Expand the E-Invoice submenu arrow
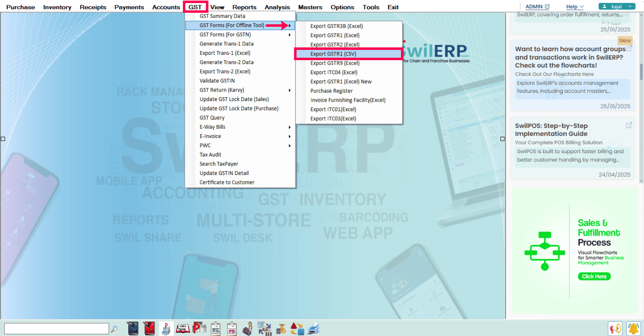Screen dimensions: 644x336 point(290,136)
